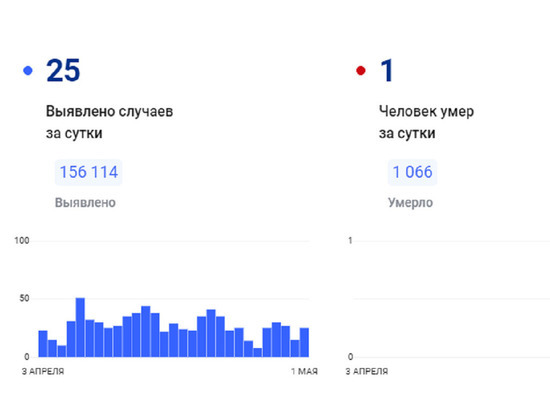
Task: Click the tallest bar in cases chart
Action: 80,327
